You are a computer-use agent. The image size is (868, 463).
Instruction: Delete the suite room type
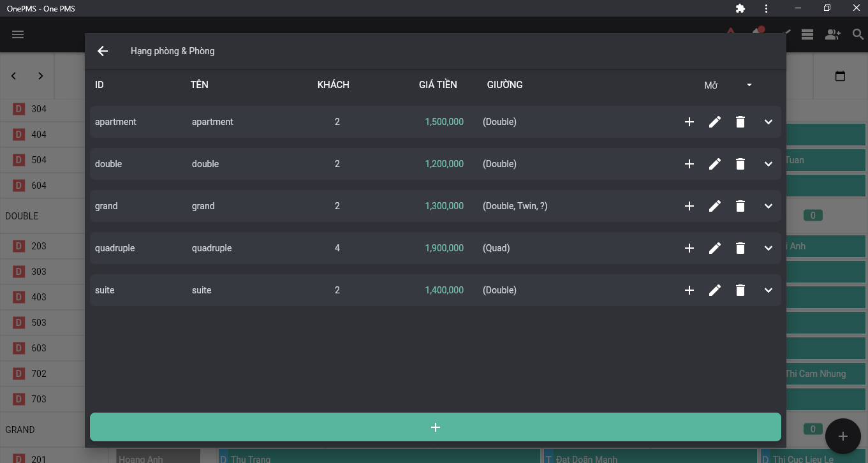740,290
